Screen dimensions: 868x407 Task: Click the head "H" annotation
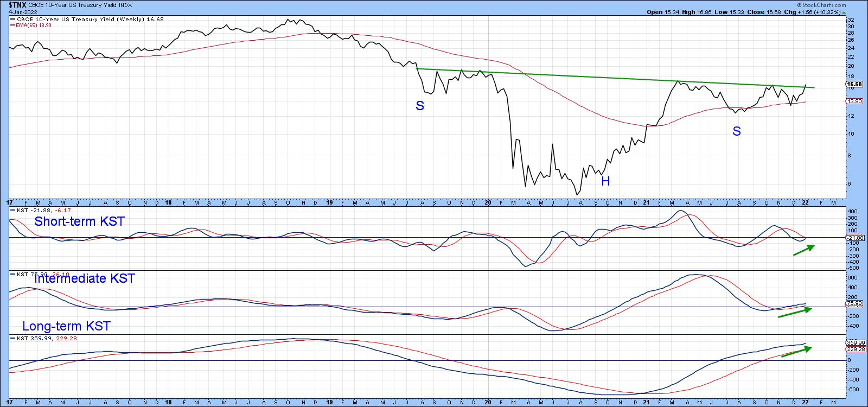click(x=605, y=182)
